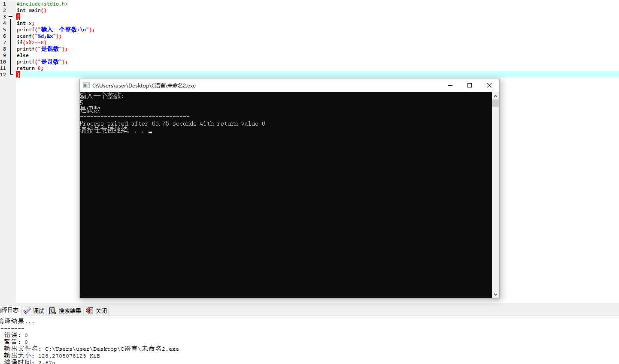Click the 输出文件名 path log line
The image size is (619, 364).
point(91,349)
